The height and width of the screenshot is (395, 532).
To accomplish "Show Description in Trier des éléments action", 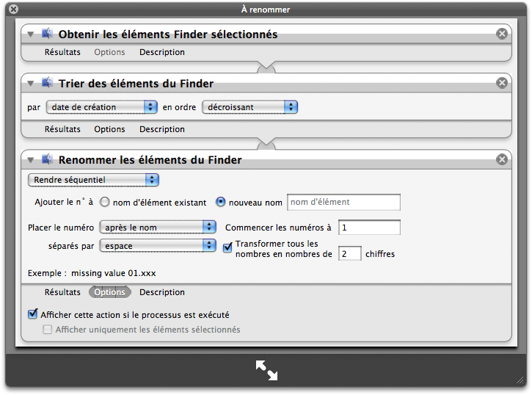I will 162,129.
